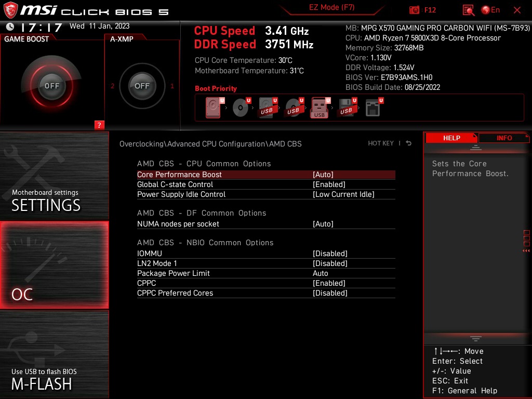Viewport: 532px width, 399px height.
Task: Go back with the return arrow icon
Action: [x=408, y=143]
